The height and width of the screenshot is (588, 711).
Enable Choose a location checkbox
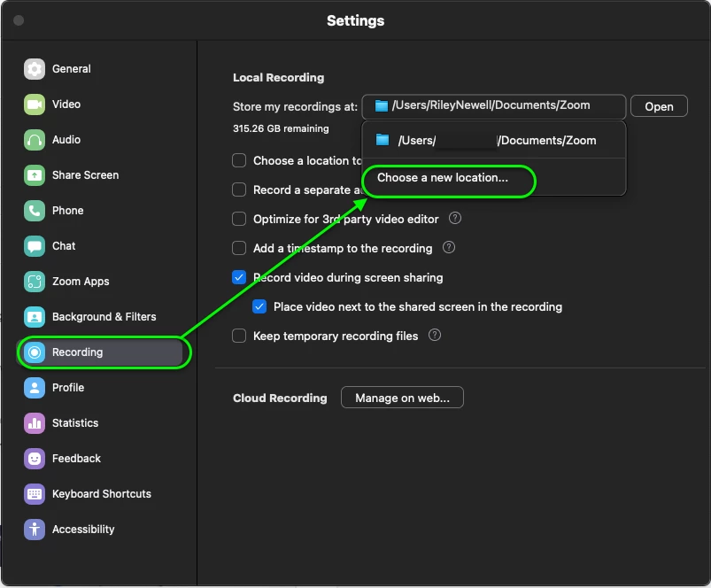(x=239, y=160)
